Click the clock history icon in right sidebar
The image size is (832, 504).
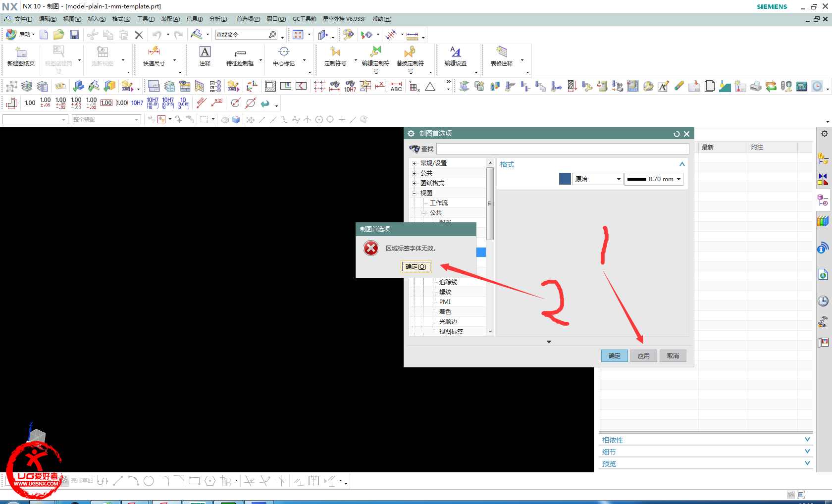823,301
